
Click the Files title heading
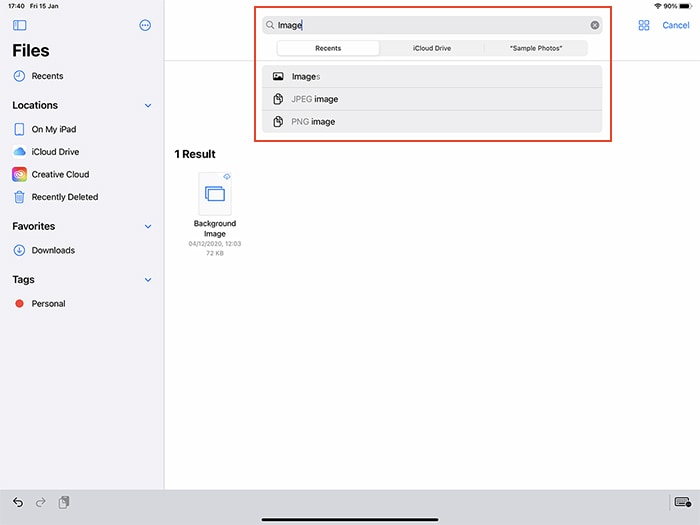click(31, 51)
